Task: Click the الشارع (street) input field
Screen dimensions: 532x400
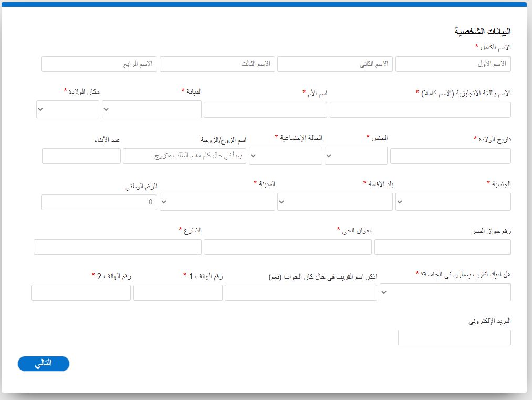Action: pyautogui.click(x=118, y=247)
